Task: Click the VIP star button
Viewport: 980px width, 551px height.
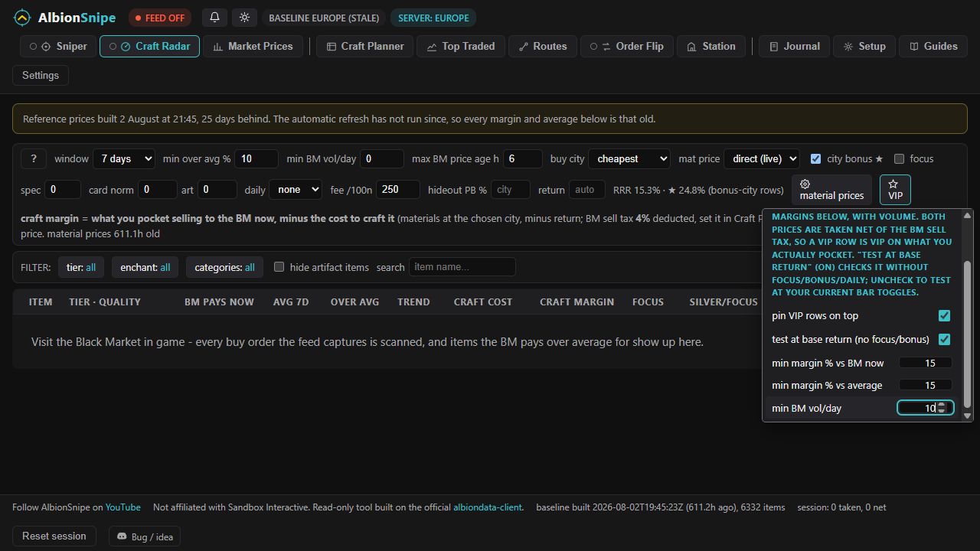Action: tap(895, 190)
